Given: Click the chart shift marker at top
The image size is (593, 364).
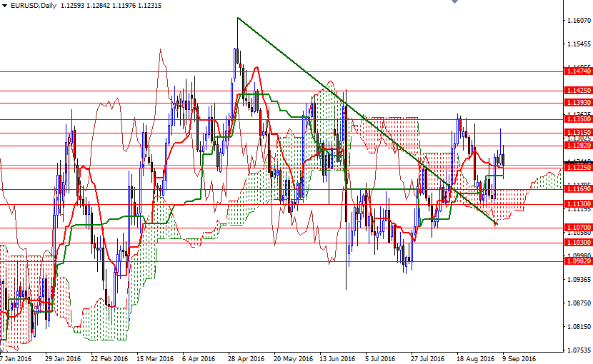Looking at the screenshot, I should 454,1.
